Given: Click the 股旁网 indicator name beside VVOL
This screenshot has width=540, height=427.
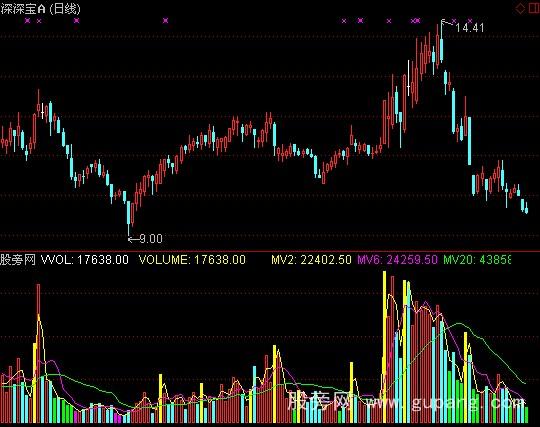Looking at the screenshot, I should (18, 259).
